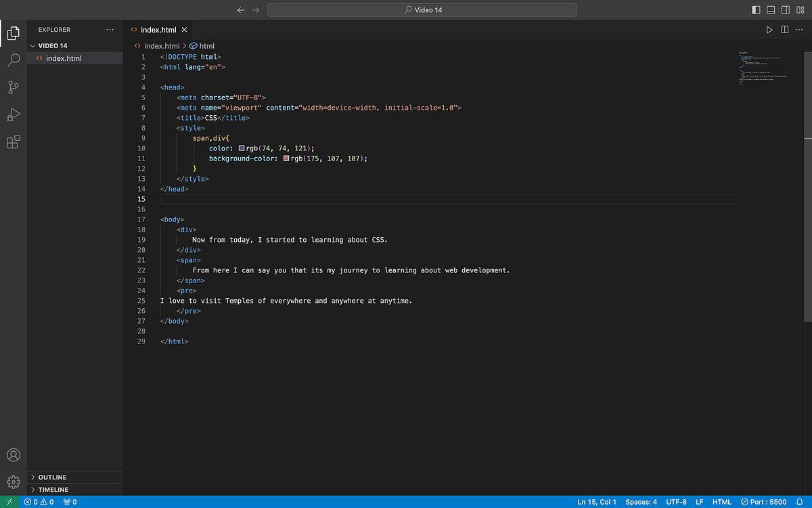This screenshot has height=508, width=812.
Task: Select index.html in the Explorer tree
Action: click(75, 58)
